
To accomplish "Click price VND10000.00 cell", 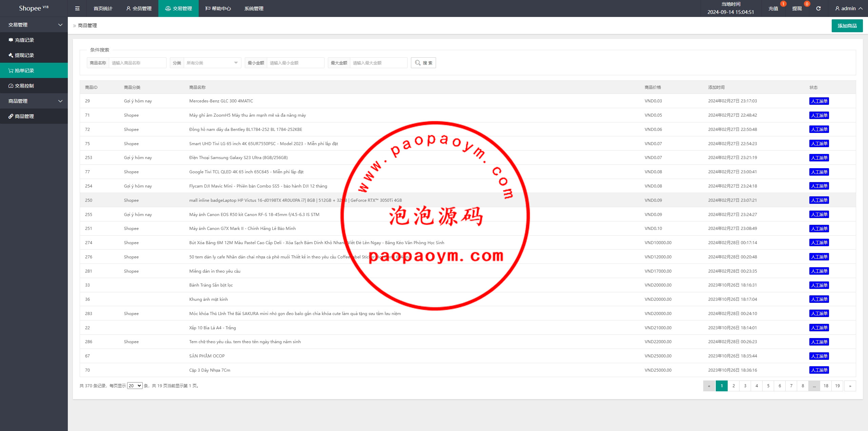I will [x=658, y=243].
